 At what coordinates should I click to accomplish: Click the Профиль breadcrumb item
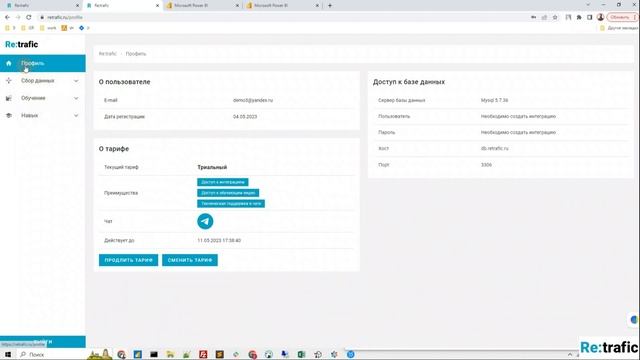[136, 54]
